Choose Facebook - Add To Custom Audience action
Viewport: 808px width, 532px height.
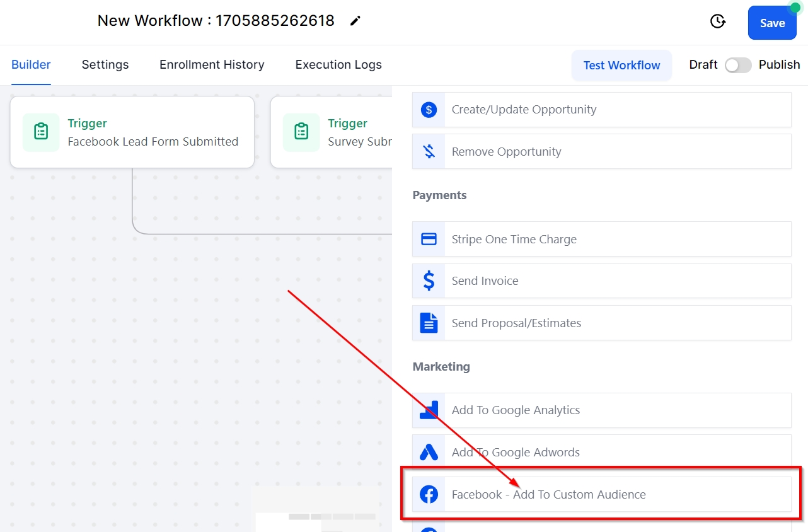(548, 495)
